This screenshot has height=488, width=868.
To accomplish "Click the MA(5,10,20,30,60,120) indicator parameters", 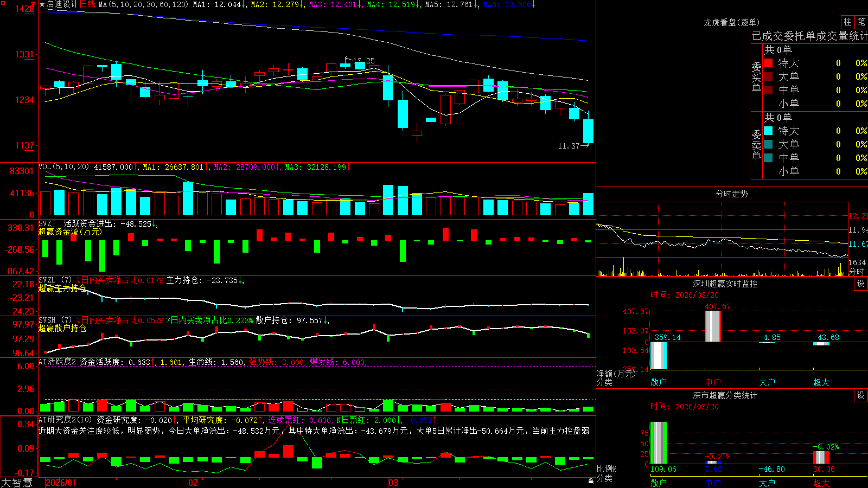I will pos(144,4).
